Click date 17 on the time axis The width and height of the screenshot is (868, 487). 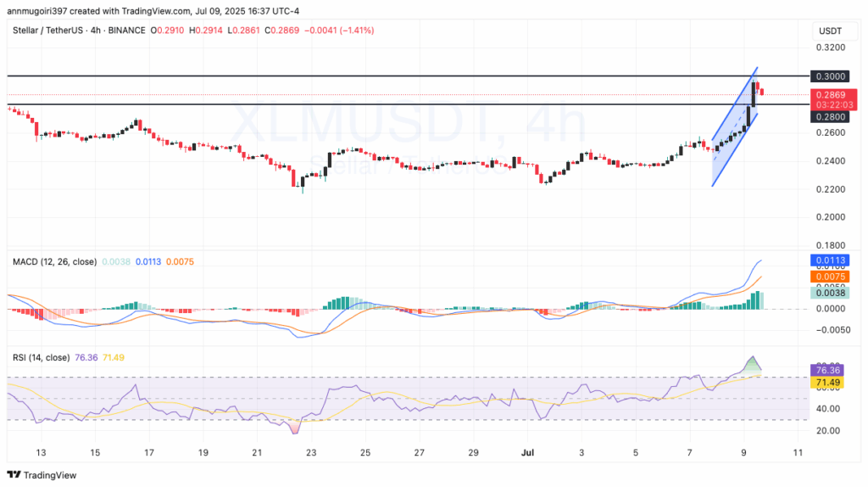[x=149, y=453]
